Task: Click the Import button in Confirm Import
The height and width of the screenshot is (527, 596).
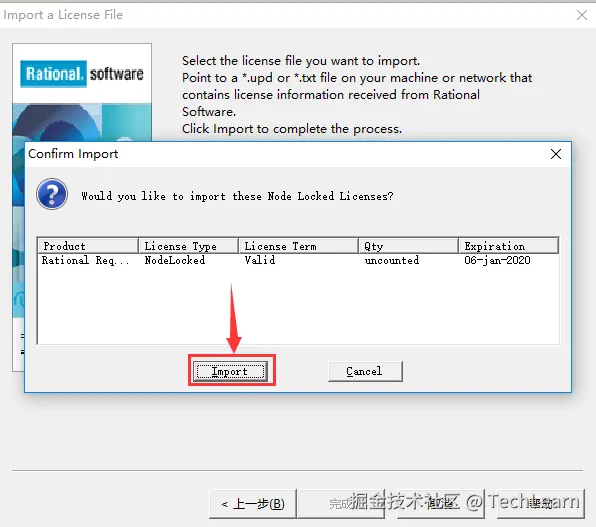Action: click(230, 371)
